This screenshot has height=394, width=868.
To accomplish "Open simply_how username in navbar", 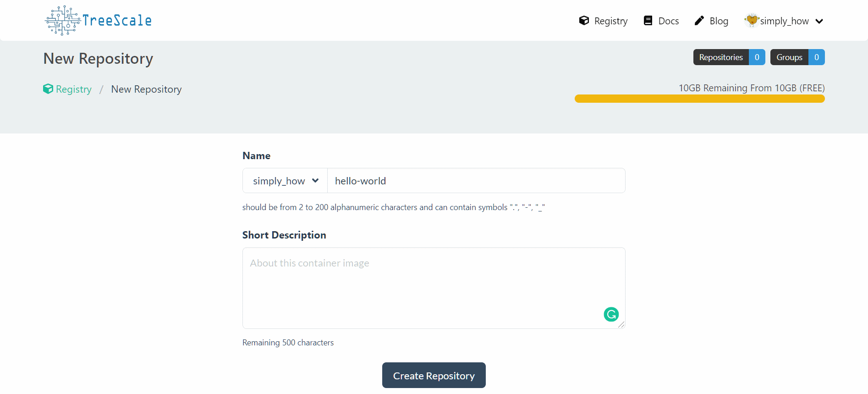I will coord(784,21).
